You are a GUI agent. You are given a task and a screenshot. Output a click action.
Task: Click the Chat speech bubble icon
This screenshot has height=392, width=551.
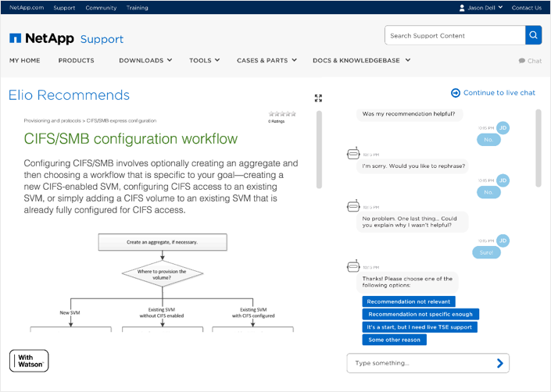tap(522, 61)
